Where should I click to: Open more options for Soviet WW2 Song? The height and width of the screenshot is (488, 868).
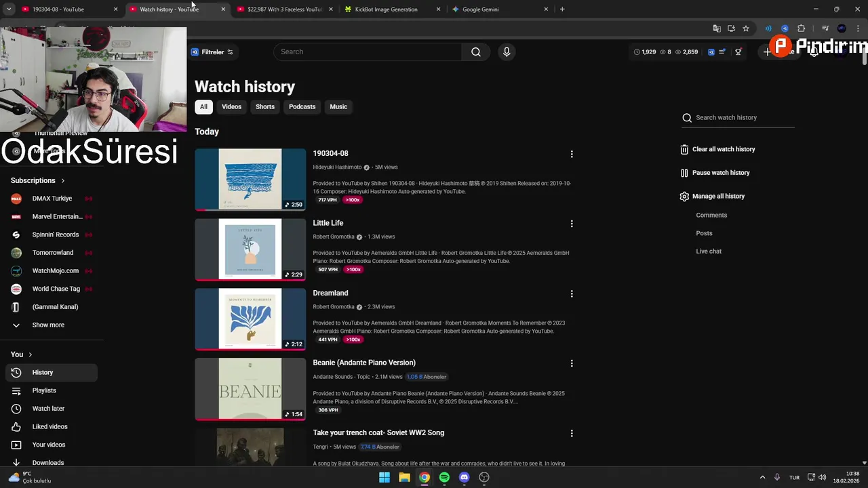pyautogui.click(x=572, y=433)
